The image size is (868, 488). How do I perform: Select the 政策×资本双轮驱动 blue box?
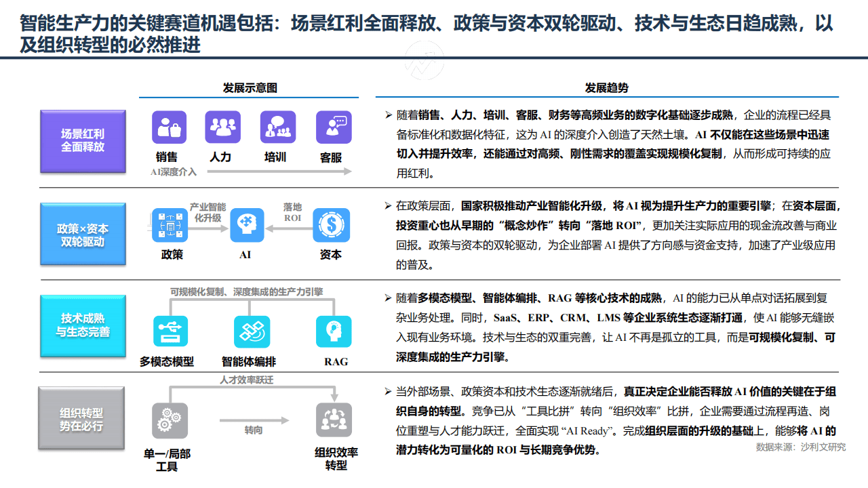coord(82,235)
